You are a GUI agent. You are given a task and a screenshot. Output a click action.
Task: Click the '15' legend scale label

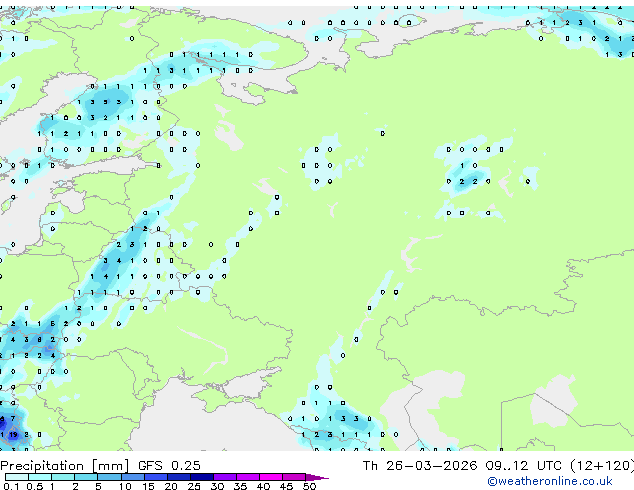[x=148, y=486]
